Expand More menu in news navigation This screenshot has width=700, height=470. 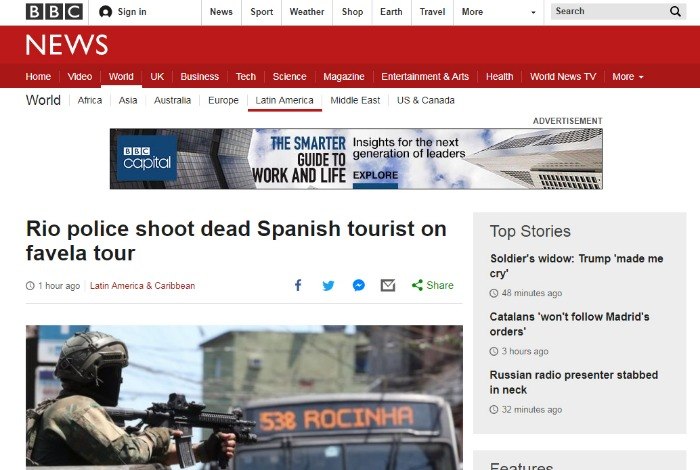627,77
